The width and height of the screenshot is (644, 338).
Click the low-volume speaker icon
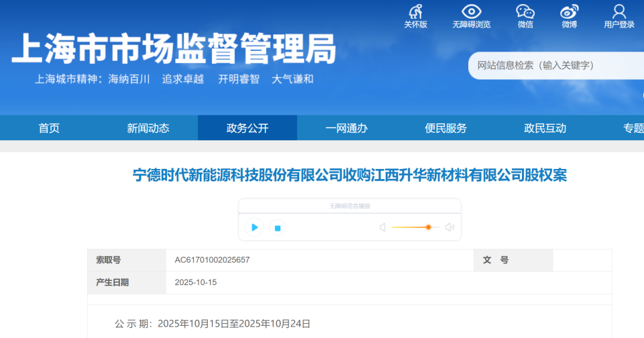(382, 227)
